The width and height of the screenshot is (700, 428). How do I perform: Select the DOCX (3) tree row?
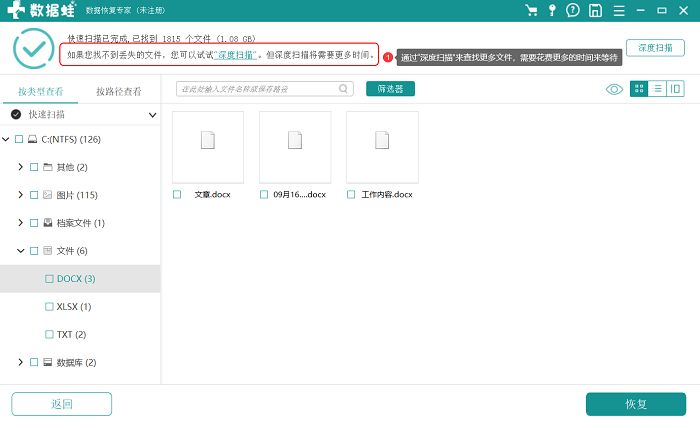80,278
